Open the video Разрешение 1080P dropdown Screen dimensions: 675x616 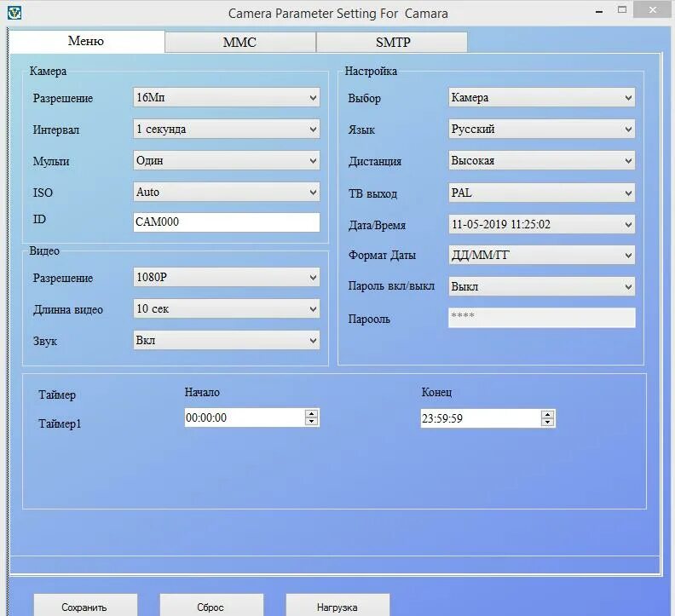point(227,278)
